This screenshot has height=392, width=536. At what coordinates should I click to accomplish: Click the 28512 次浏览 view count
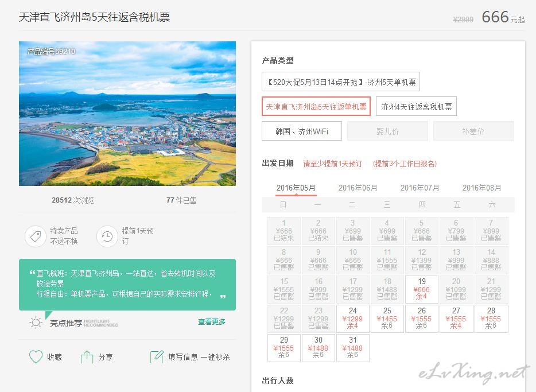(72, 200)
